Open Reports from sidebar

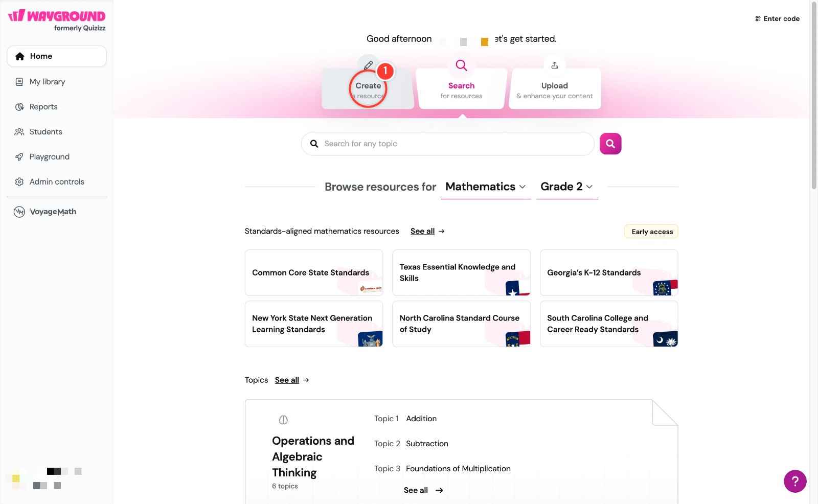tap(57, 107)
